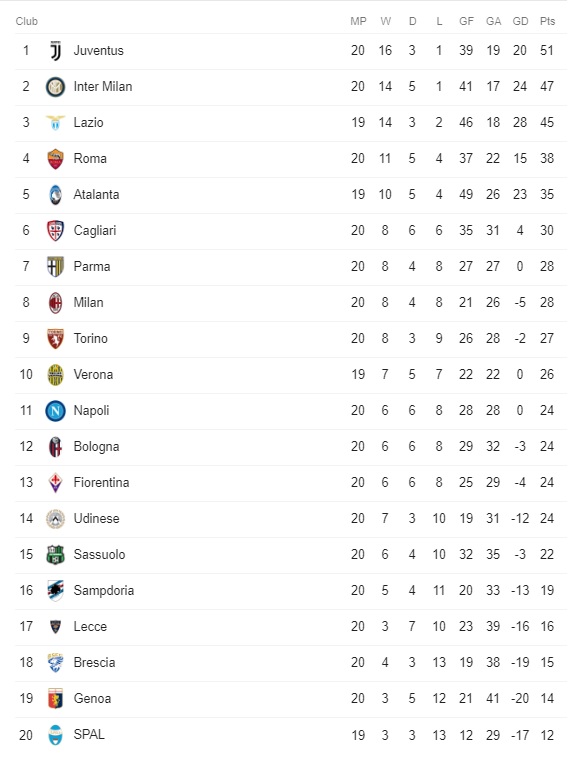
Task: Select the Fiorentina purple crest
Action: pyautogui.click(x=56, y=483)
